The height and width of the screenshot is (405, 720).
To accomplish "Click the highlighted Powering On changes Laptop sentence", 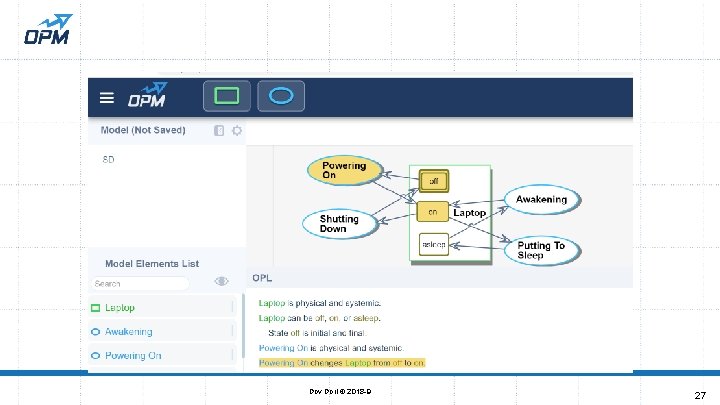I will (342, 363).
